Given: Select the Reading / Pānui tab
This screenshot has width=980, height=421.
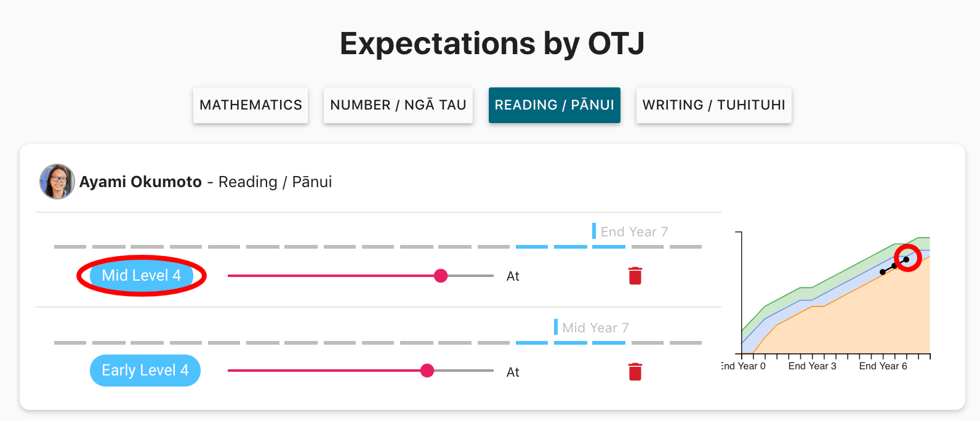Looking at the screenshot, I should (554, 105).
